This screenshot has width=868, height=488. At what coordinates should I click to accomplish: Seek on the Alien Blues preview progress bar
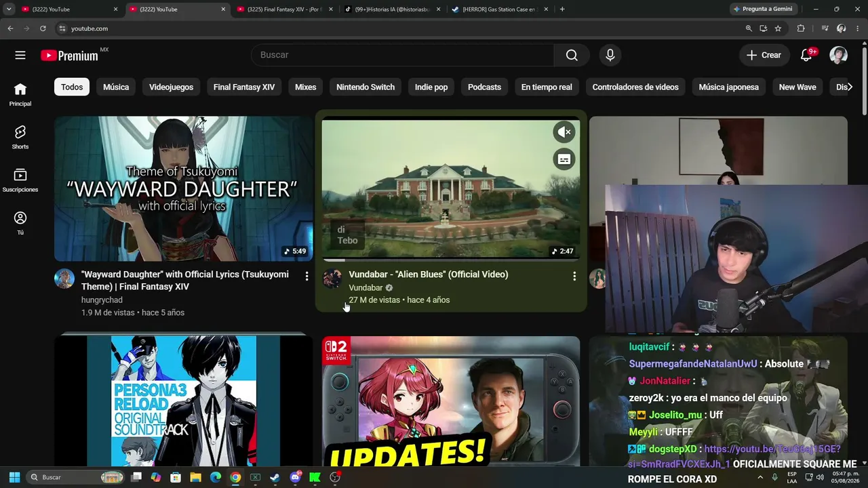[451, 260]
